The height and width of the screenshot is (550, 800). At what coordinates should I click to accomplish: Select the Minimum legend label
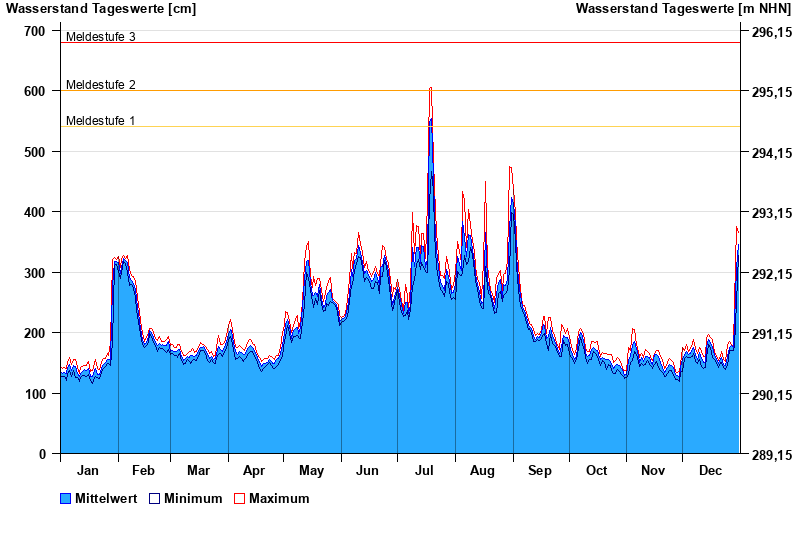[x=193, y=498]
